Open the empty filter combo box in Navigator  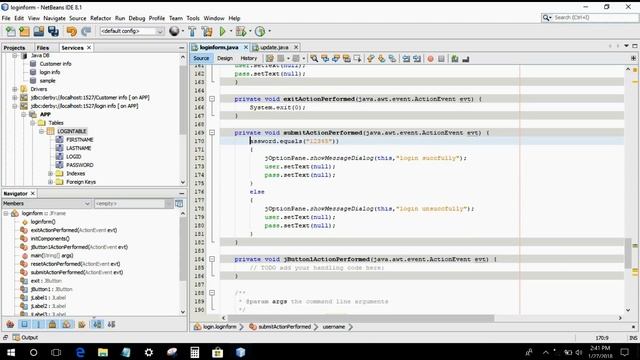point(133,203)
